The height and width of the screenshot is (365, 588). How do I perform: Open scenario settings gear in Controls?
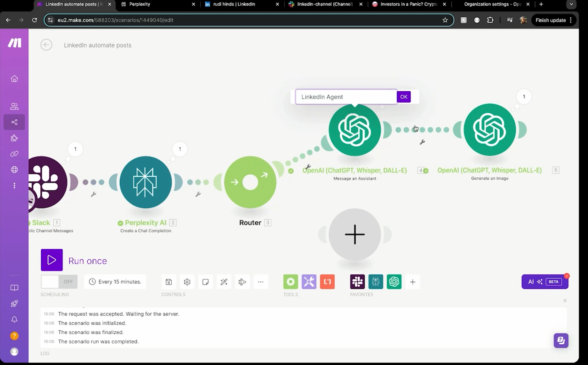[x=187, y=282]
